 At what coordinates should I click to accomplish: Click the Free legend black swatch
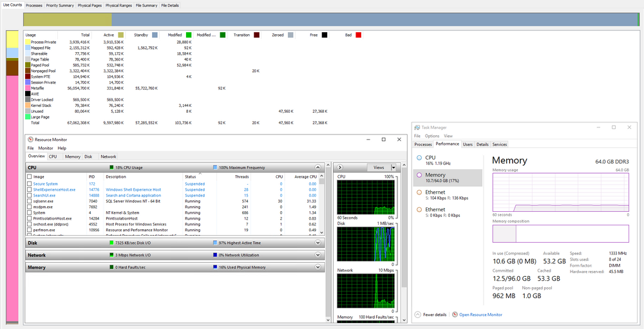[325, 35]
